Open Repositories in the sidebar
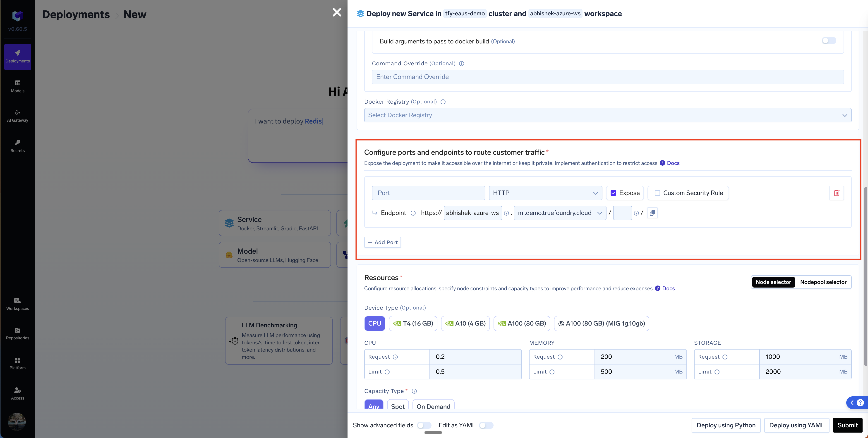Viewport: 868px width, 438px height. tap(17, 334)
